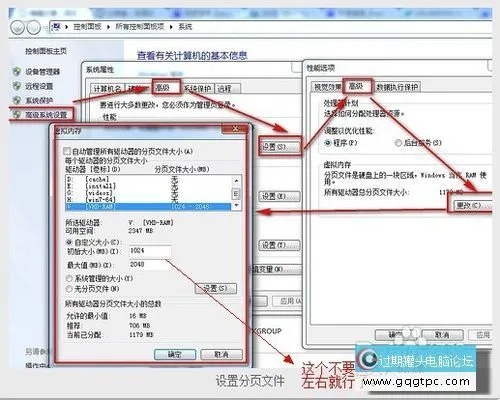Select the 后台服务(S) radio button

[x=398, y=143]
